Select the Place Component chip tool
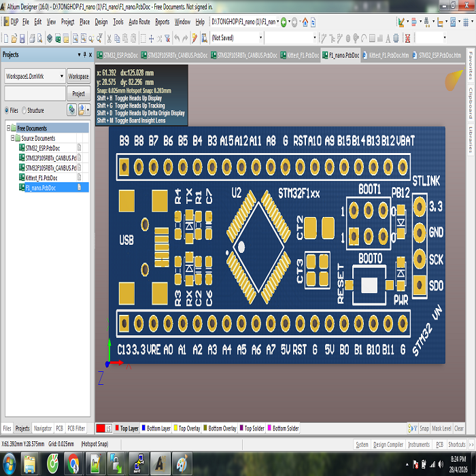Viewport: 476px width, 476px height. tap(396, 38)
